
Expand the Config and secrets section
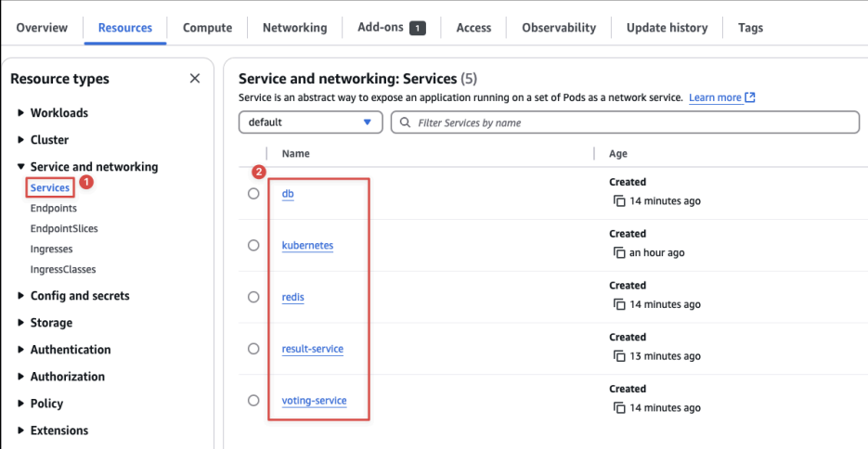pos(21,296)
